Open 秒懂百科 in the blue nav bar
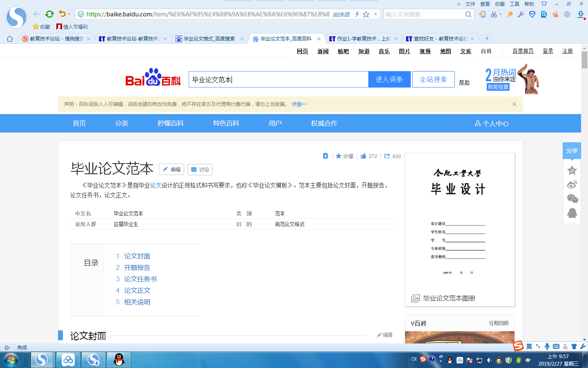 171,123
